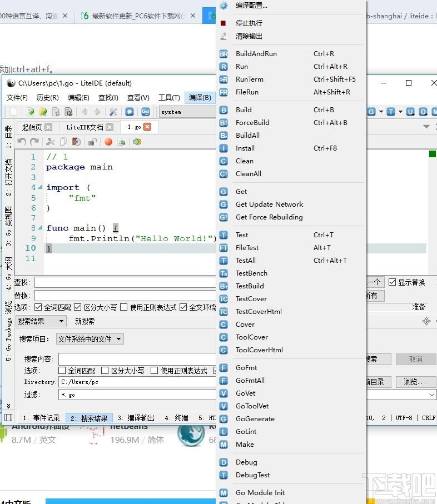Click the new search button
Viewport: 437px width, 504px height.
85,321
